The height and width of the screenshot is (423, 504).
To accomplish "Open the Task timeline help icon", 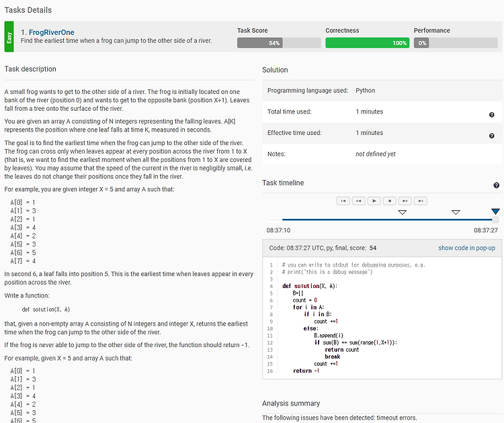I will [x=496, y=185].
